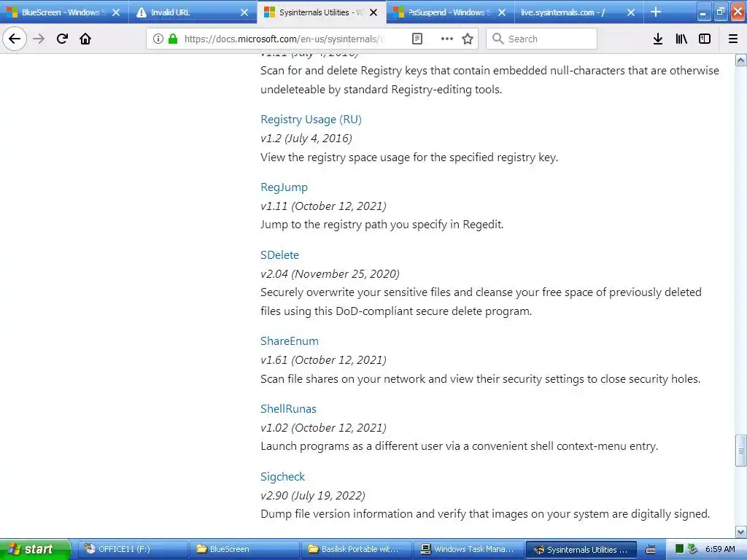
Task: Switch to Basilisk Portable taskbar button
Action: click(356, 549)
